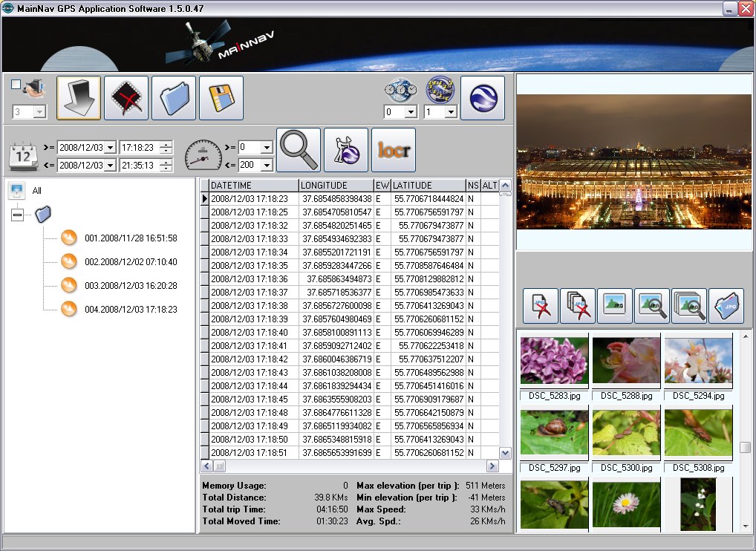This screenshot has width=756, height=551.
Task: Click the stacked JPGs with magnifier icon
Action: [x=689, y=306]
